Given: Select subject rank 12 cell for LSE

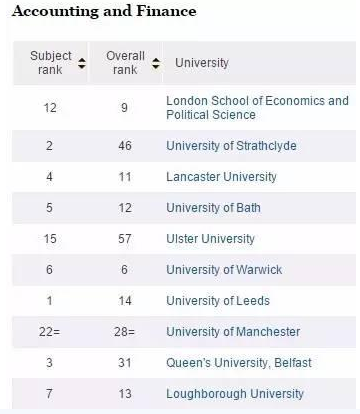Looking at the screenshot, I should pos(50,108).
